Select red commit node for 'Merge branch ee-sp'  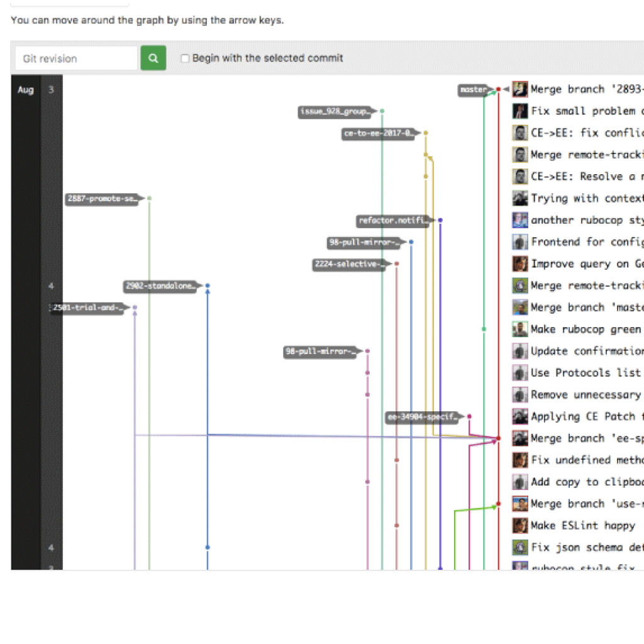[x=498, y=438]
